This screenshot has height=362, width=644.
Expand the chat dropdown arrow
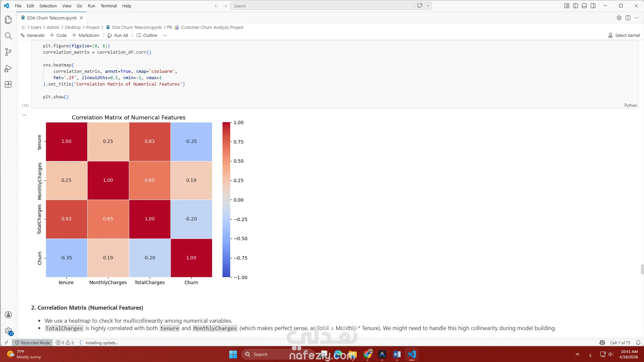[x=428, y=6]
